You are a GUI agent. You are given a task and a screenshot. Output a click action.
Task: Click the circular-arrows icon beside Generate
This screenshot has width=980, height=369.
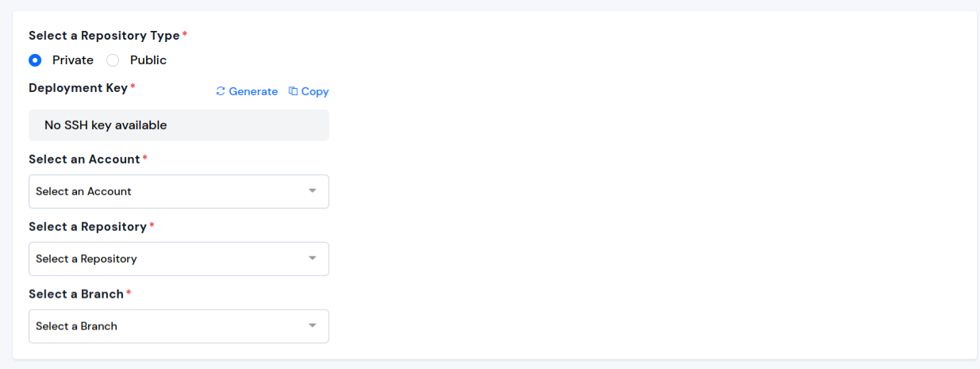pos(221,91)
